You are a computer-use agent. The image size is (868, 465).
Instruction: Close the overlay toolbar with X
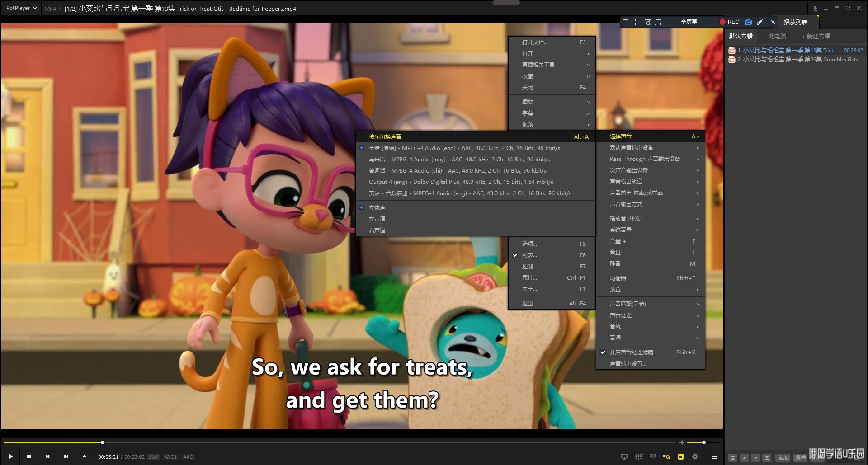pos(773,22)
